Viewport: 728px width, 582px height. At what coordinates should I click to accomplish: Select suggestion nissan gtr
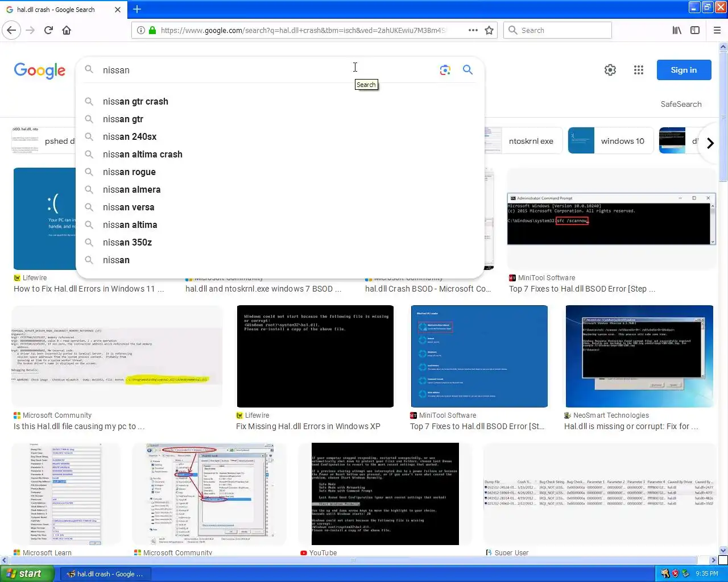pyautogui.click(x=280, y=119)
